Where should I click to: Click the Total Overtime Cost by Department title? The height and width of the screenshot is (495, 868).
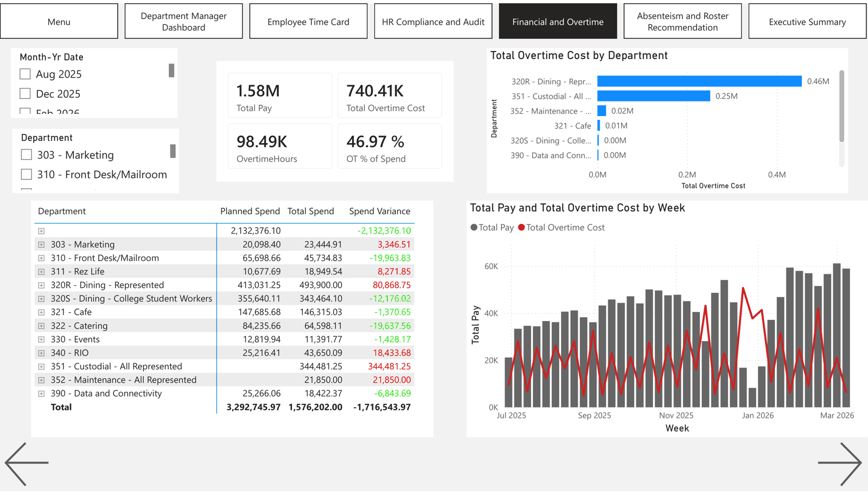coord(579,55)
